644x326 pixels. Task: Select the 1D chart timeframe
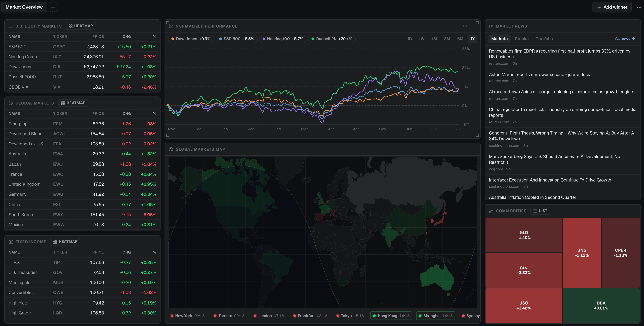point(410,39)
